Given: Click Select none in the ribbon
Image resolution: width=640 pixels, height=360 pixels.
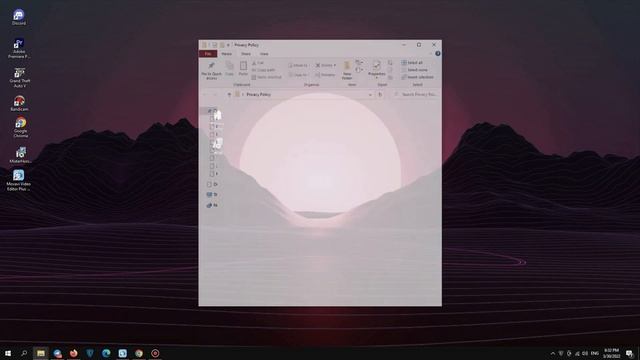Looking at the screenshot, I should pos(414,70).
